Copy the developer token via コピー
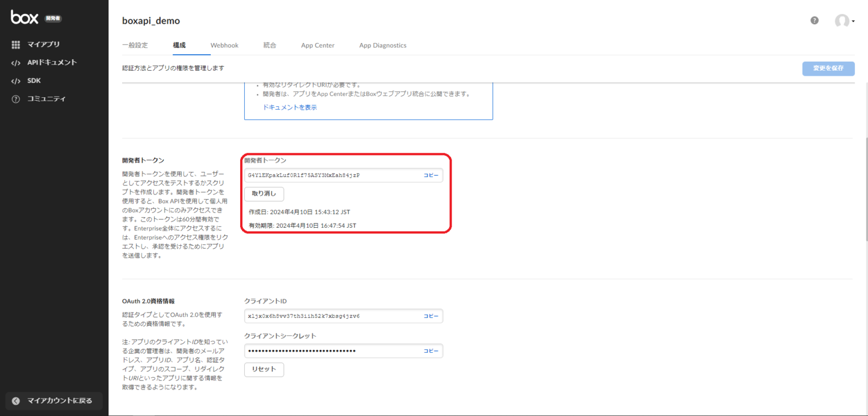Screen dimensions: 868x416 [431, 175]
